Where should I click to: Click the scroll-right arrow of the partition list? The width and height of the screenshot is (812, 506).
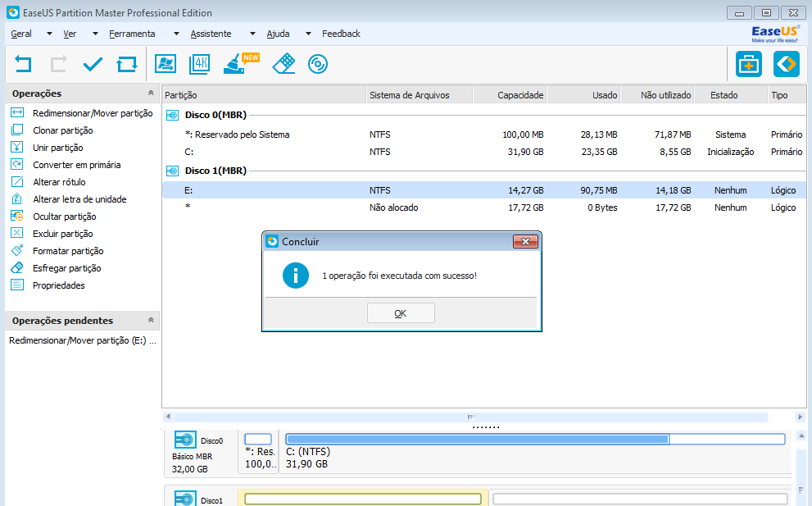click(800, 417)
